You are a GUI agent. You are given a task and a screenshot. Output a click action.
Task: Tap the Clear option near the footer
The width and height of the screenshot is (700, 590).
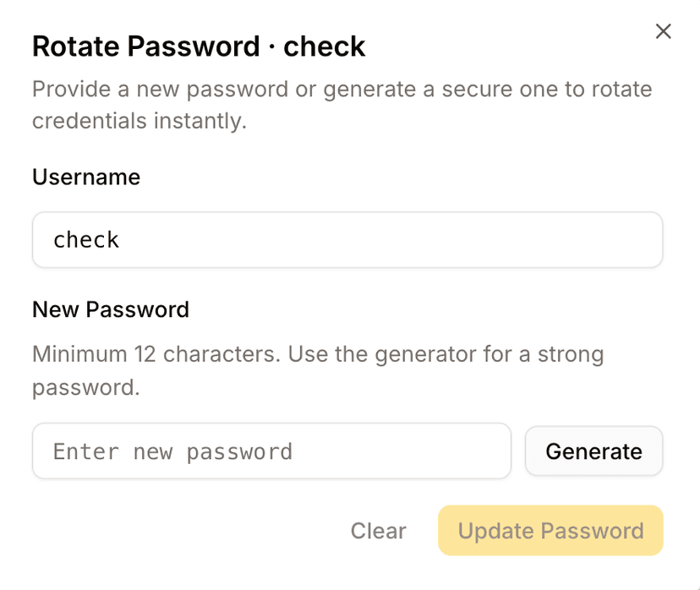point(378,531)
